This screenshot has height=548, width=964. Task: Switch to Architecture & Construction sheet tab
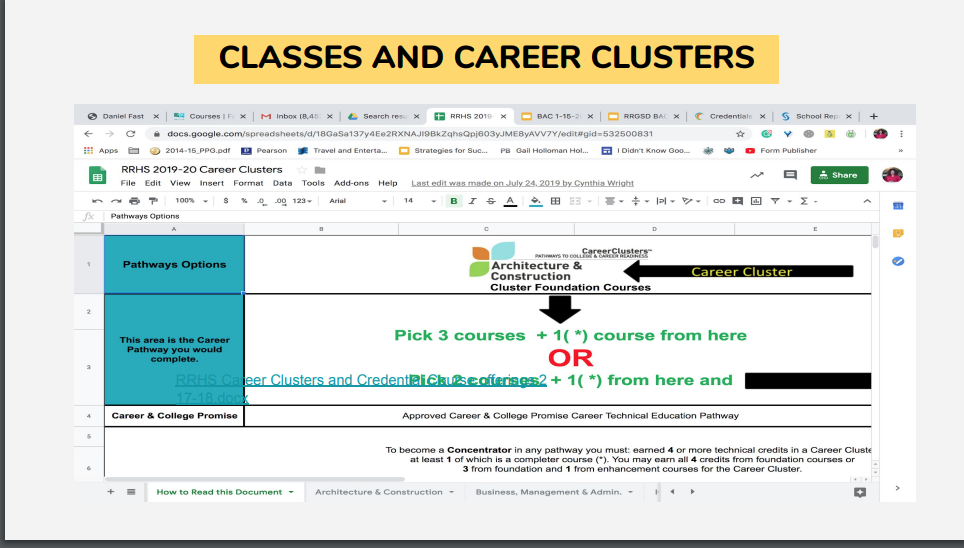(x=378, y=492)
